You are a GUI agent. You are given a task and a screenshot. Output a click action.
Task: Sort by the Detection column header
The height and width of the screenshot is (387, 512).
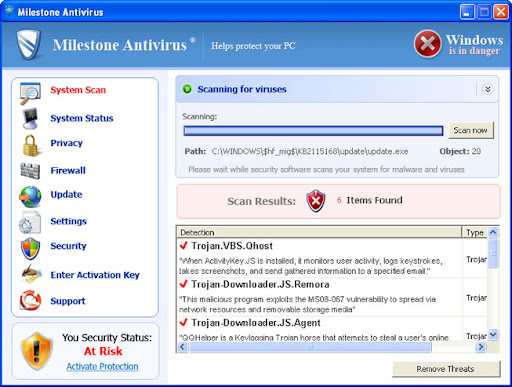[319, 232]
